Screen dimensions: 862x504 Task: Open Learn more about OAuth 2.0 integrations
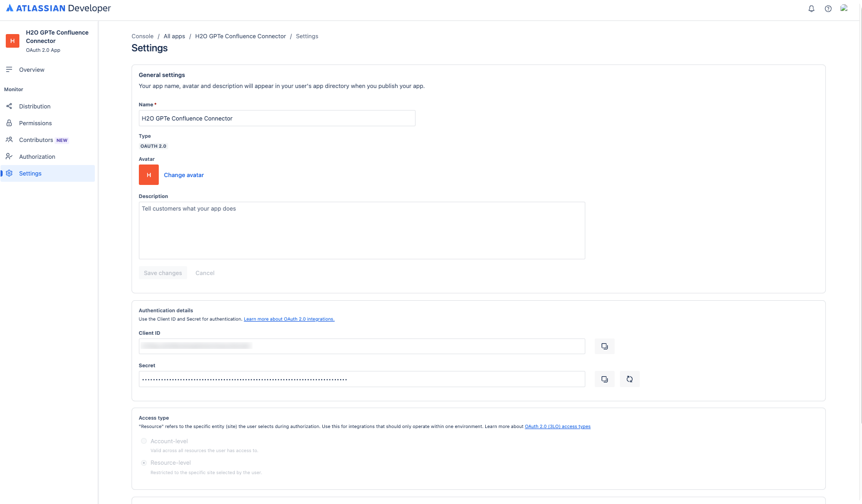point(289,319)
